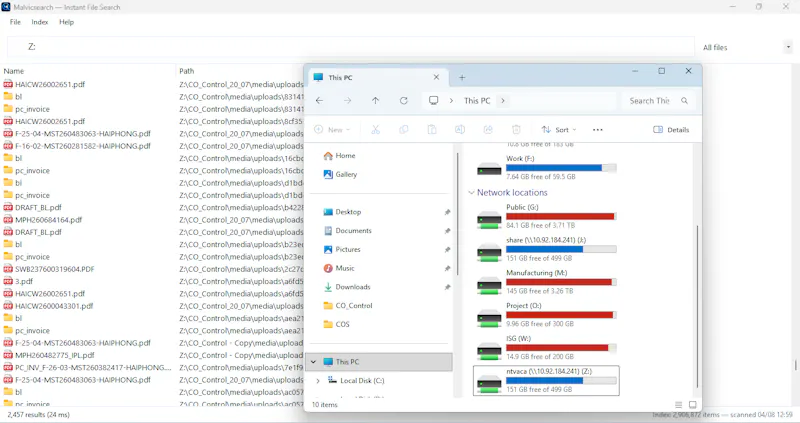The image size is (800, 423).
Task: Toggle the Details pane button
Action: point(671,130)
